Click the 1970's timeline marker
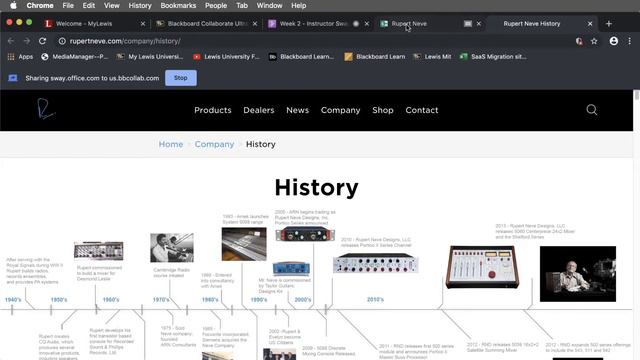Image resolution: width=640 pixels, height=360 pixels. pyautogui.click(x=161, y=300)
